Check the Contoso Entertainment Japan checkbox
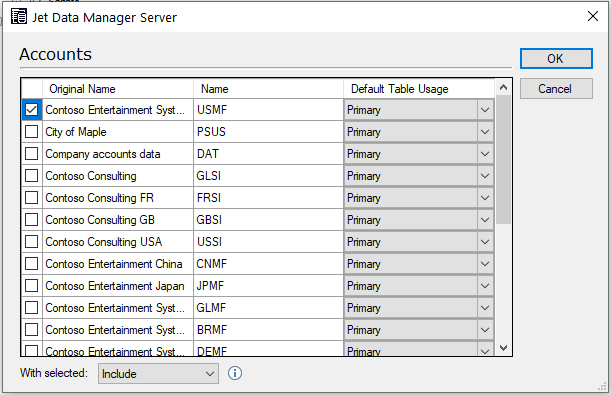This screenshot has height=395, width=611. [32, 286]
